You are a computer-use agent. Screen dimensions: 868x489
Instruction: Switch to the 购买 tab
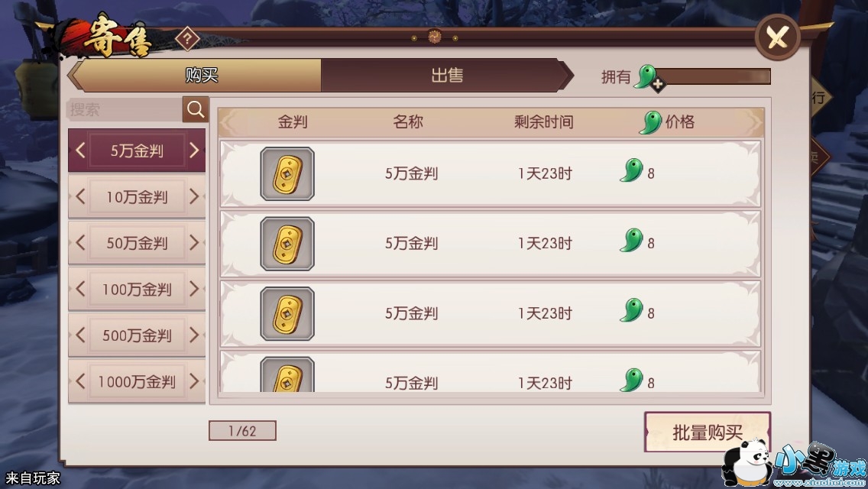[201, 76]
